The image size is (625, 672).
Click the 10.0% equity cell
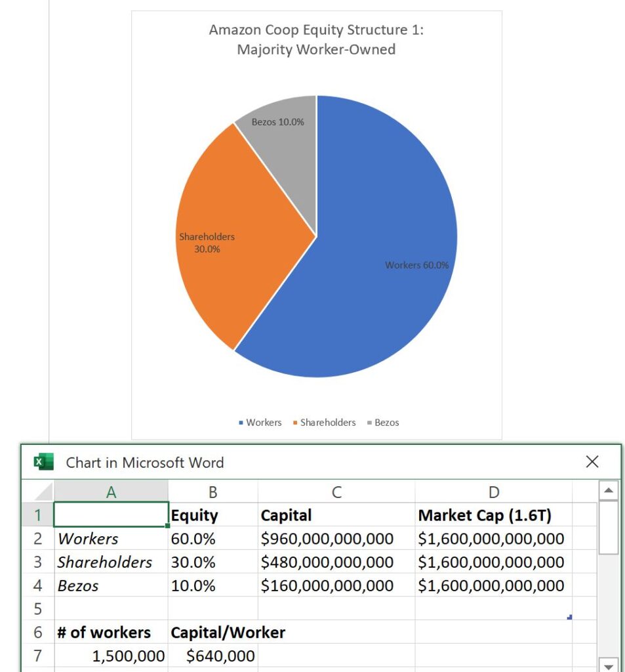click(213, 585)
